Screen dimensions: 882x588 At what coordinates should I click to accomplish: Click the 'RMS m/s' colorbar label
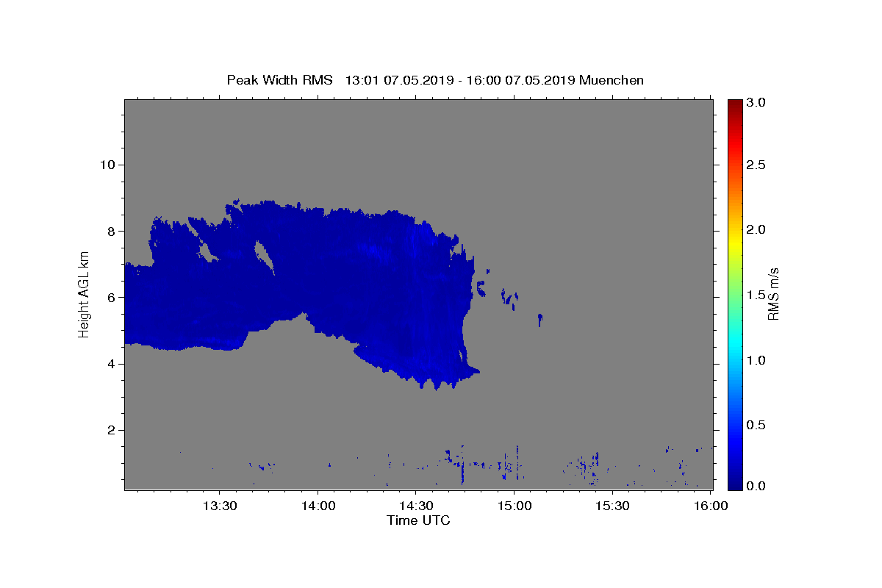pyautogui.click(x=773, y=294)
